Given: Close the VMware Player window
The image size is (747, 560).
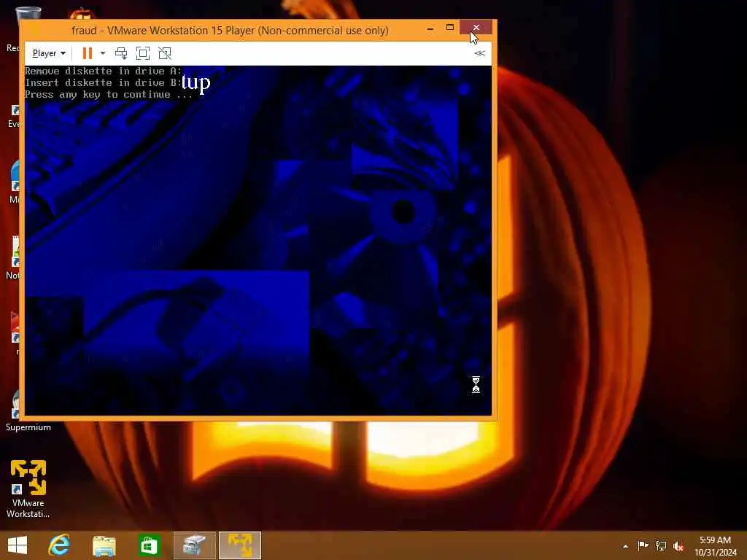Looking at the screenshot, I should tap(476, 28).
